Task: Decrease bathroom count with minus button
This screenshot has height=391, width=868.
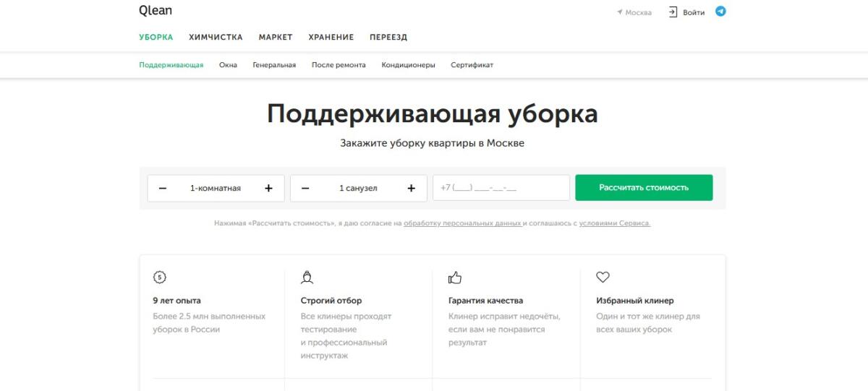Action: (305, 188)
